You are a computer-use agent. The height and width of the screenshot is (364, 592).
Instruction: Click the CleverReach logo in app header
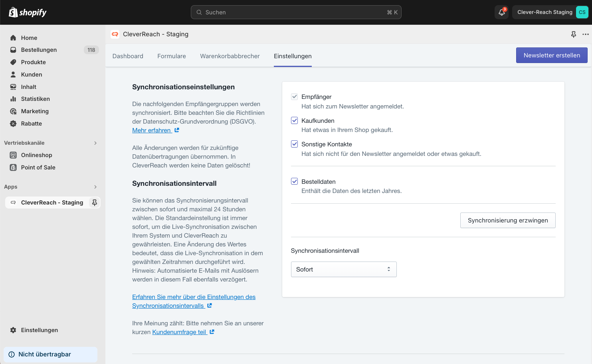115,34
